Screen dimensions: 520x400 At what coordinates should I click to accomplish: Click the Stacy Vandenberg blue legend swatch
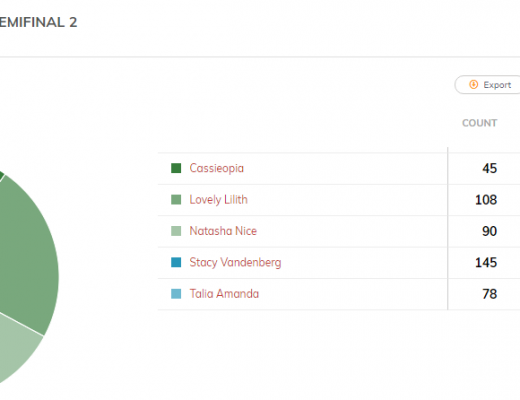click(176, 262)
